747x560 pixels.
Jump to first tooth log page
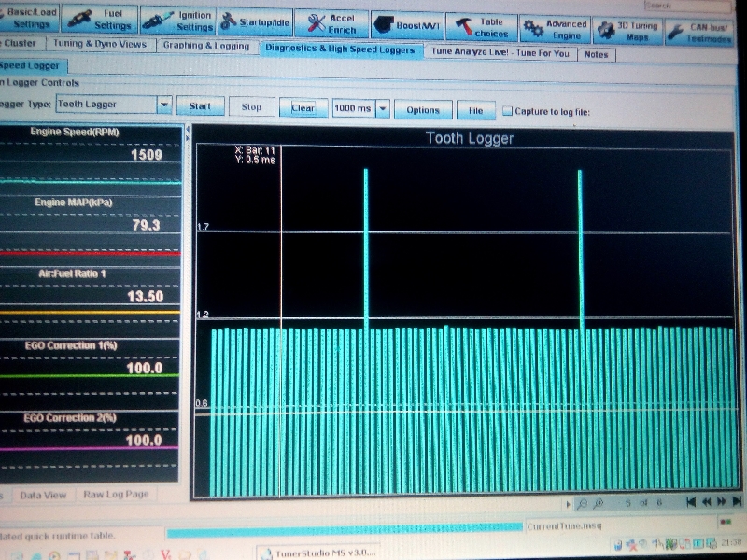(691, 502)
